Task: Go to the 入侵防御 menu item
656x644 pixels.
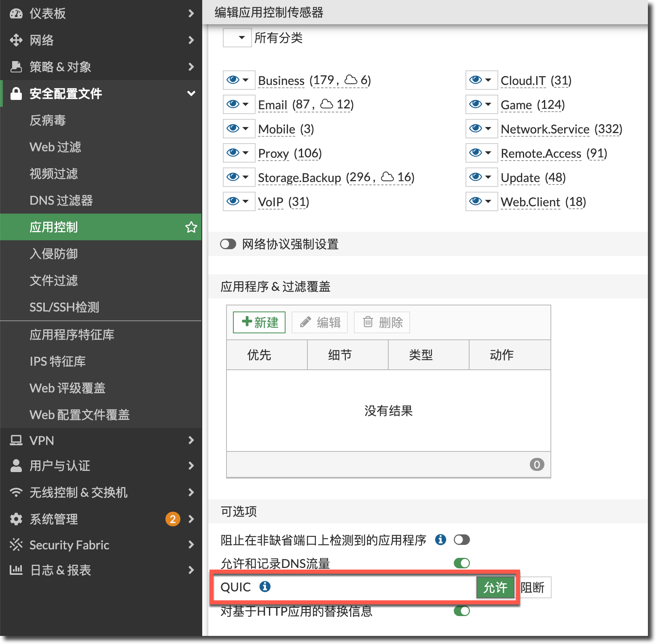Action: pyautogui.click(x=53, y=254)
